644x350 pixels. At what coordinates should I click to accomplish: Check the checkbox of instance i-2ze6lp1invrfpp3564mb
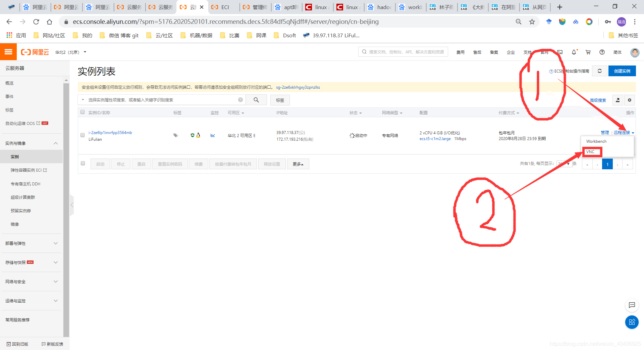[x=83, y=135]
